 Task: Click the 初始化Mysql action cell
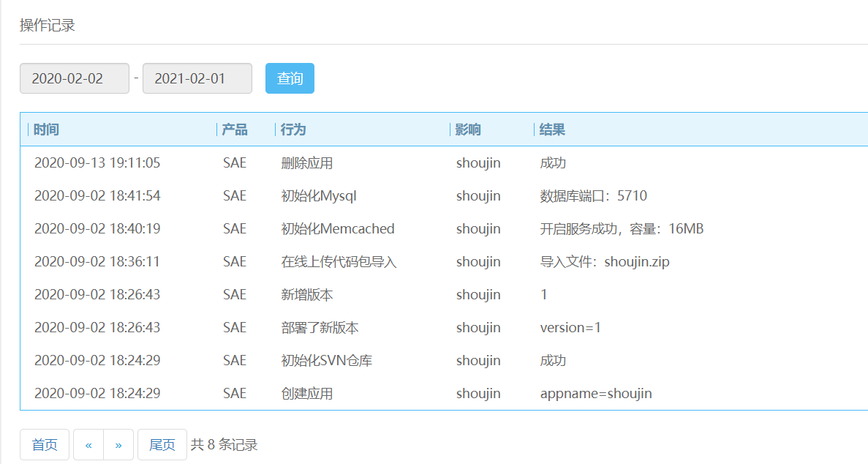pos(319,195)
